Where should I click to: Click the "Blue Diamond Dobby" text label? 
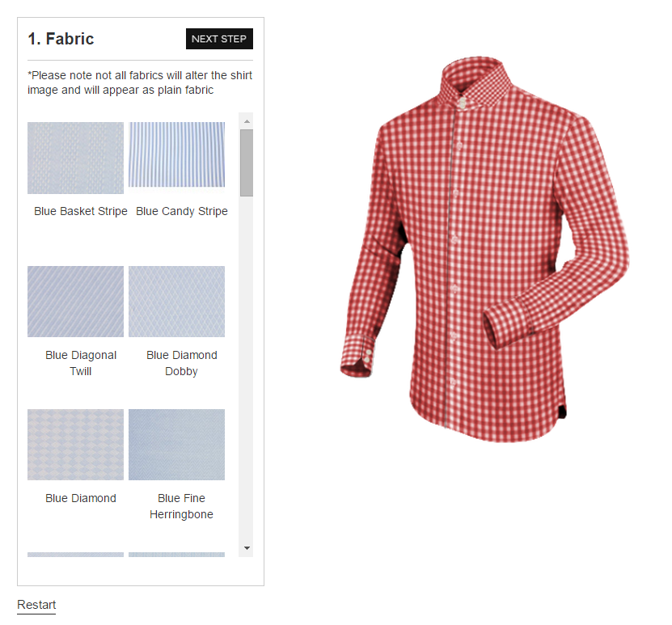[182, 363]
